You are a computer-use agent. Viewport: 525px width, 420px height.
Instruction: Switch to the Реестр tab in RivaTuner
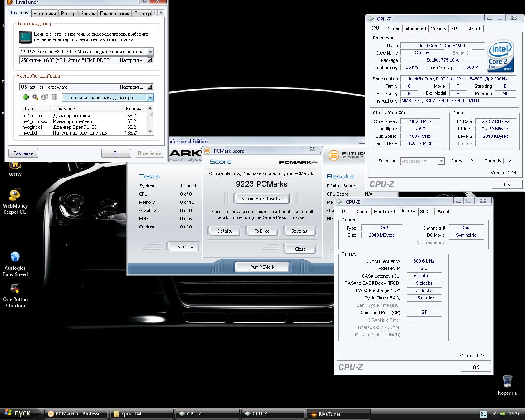point(68,14)
